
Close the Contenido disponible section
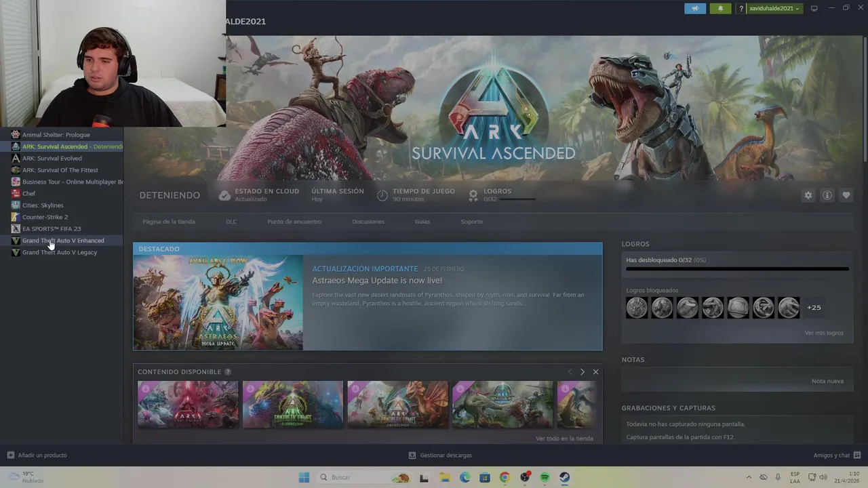click(595, 372)
